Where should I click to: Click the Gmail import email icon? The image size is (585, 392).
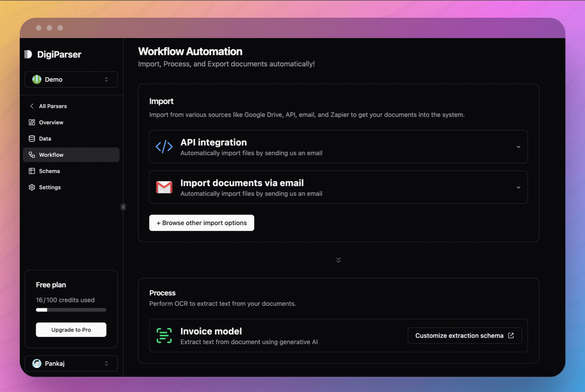coord(164,187)
